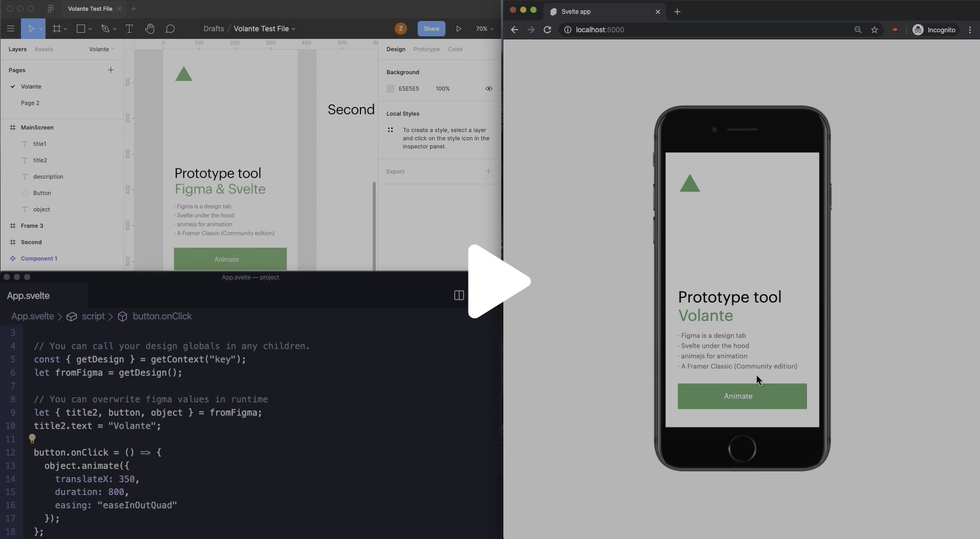Click Animate button in phone preview
This screenshot has width=980, height=539.
pyautogui.click(x=742, y=396)
